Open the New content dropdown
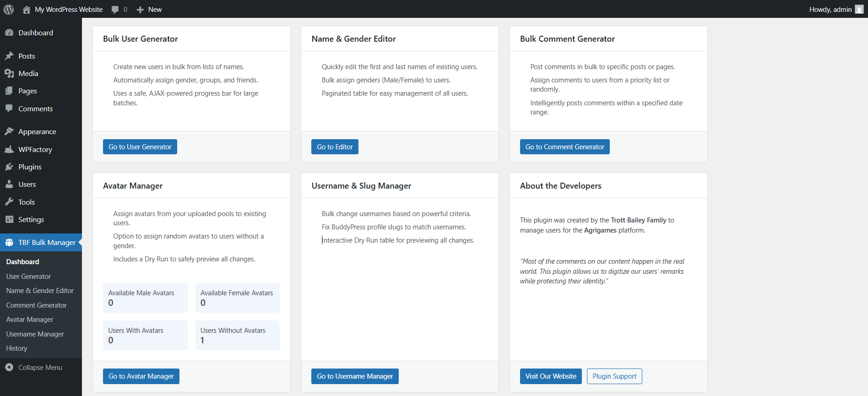Image resolution: width=868 pixels, height=396 pixels. [149, 10]
